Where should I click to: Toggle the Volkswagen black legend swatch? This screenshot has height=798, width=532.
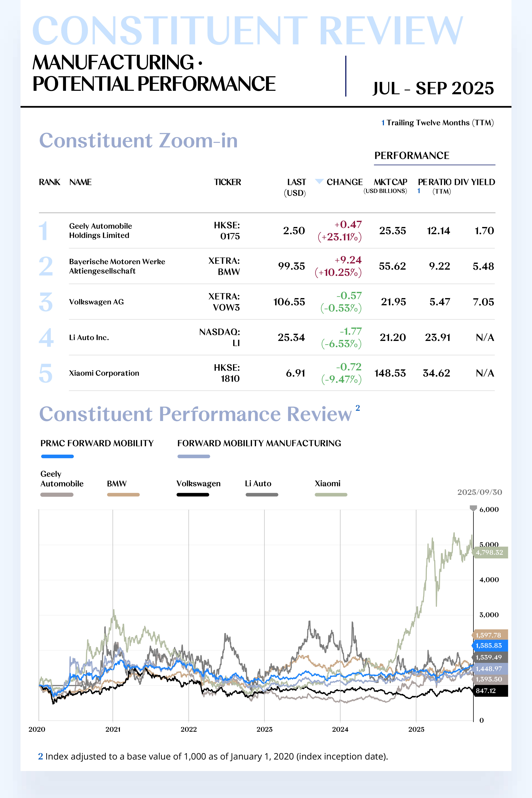click(x=193, y=495)
